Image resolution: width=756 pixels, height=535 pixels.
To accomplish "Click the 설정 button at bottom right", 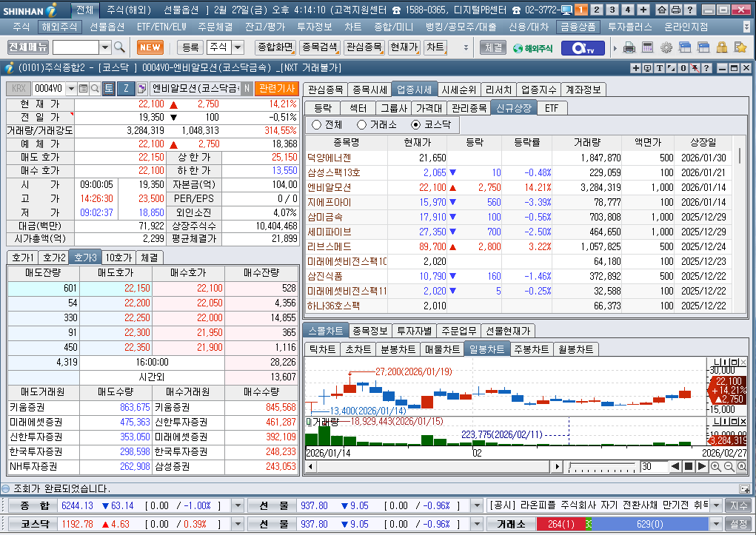I will 738,524.
